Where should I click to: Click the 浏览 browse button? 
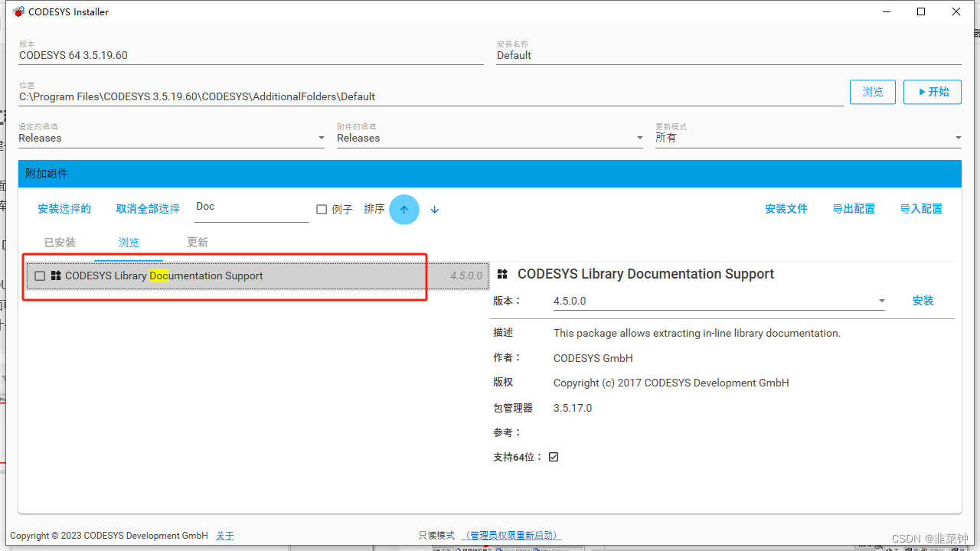[873, 92]
